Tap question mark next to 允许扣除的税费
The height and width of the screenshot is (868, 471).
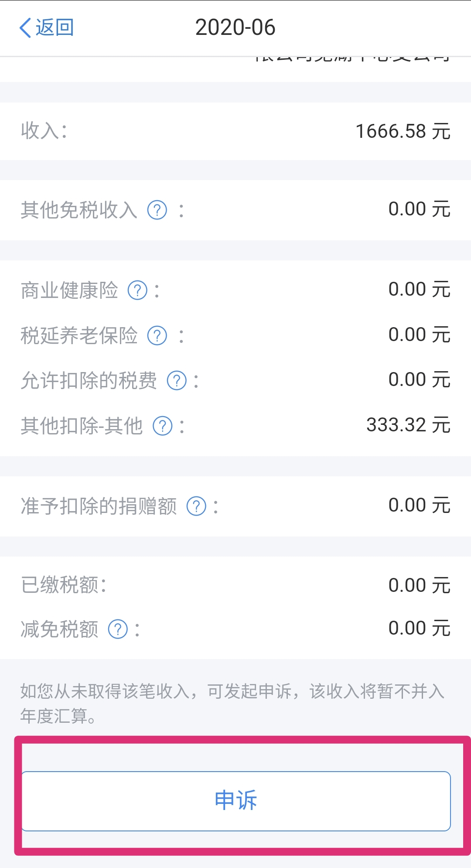(177, 381)
